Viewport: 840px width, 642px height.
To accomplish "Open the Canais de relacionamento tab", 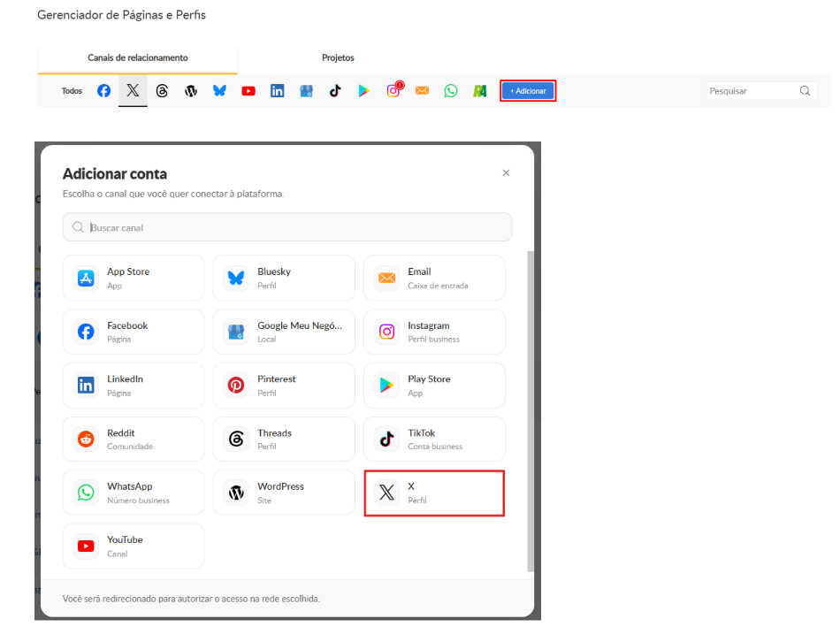I will [x=138, y=59].
